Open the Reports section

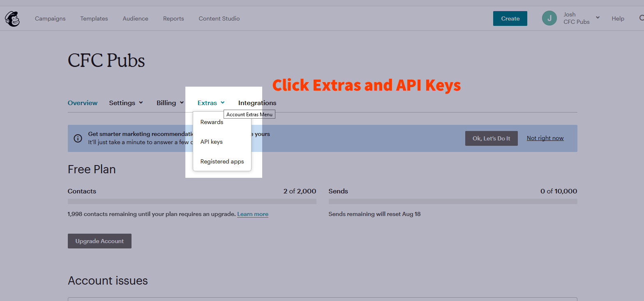[173, 18]
